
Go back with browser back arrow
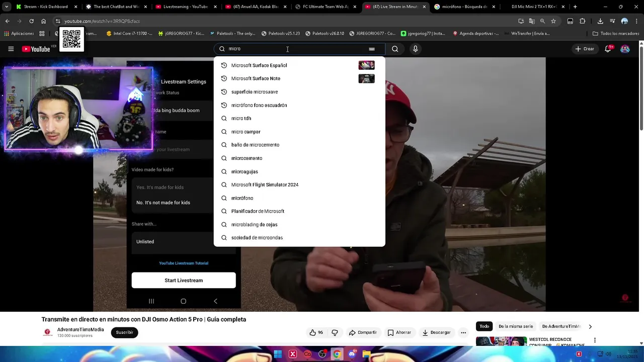[7, 21]
